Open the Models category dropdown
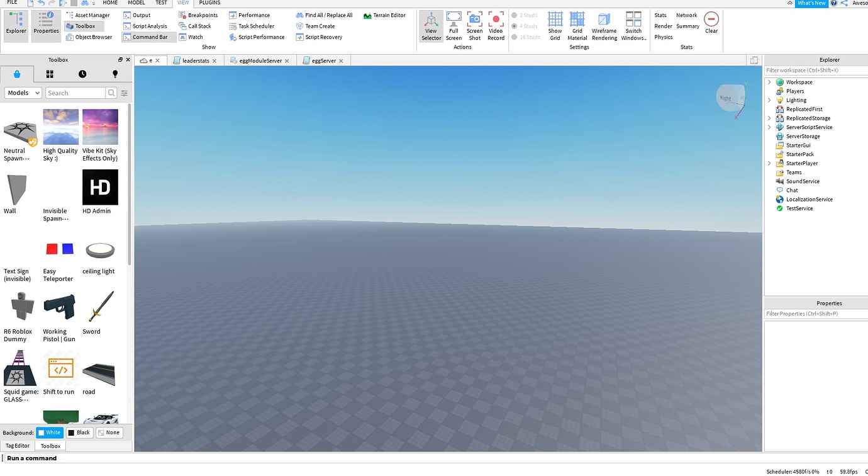 click(x=23, y=93)
